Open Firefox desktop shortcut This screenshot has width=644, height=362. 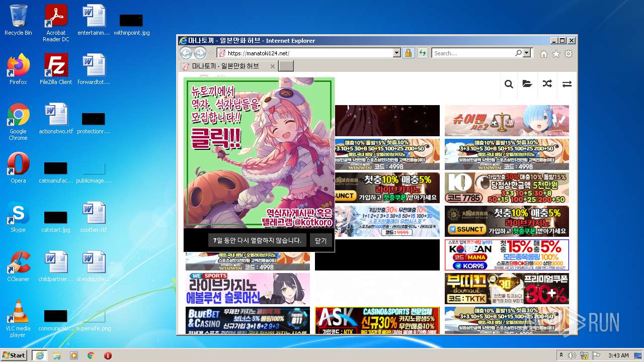(18, 69)
